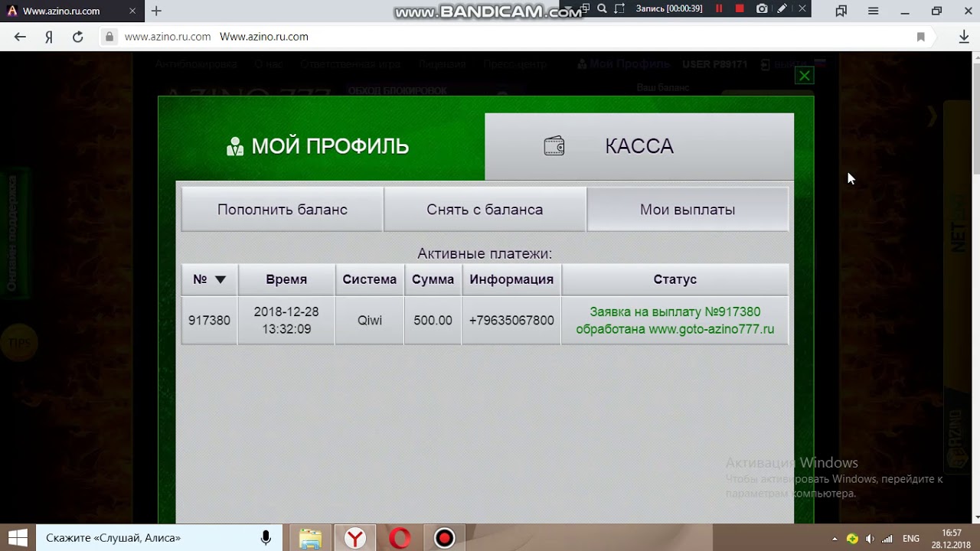Viewport: 980px width, 551px height.
Task: Click the profile person icon
Action: (235, 146)
